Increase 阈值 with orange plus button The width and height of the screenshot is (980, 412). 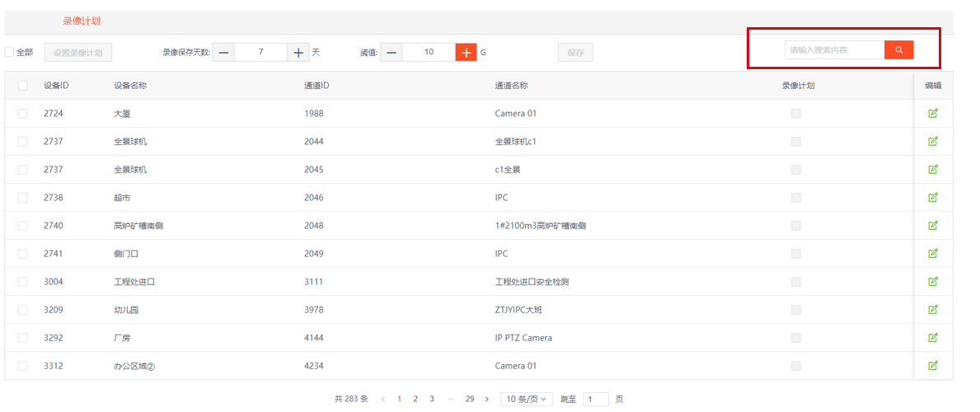[x=467, y=53]
